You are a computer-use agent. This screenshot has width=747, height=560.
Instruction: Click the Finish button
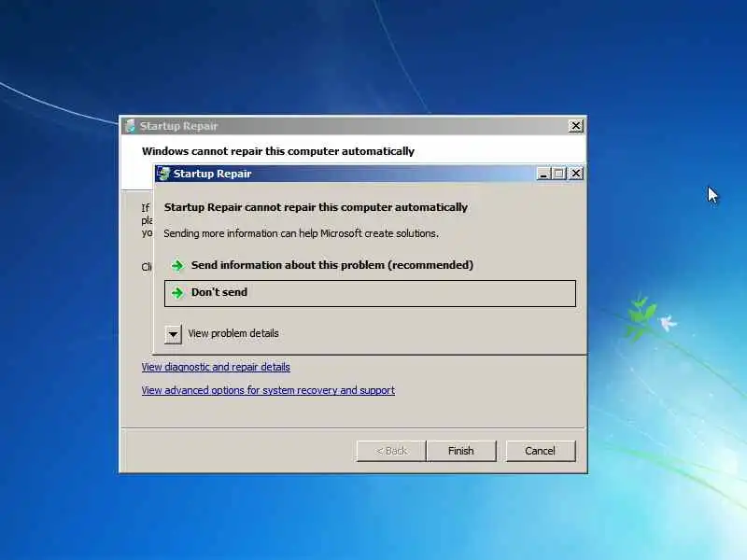[x=461, y=451]
